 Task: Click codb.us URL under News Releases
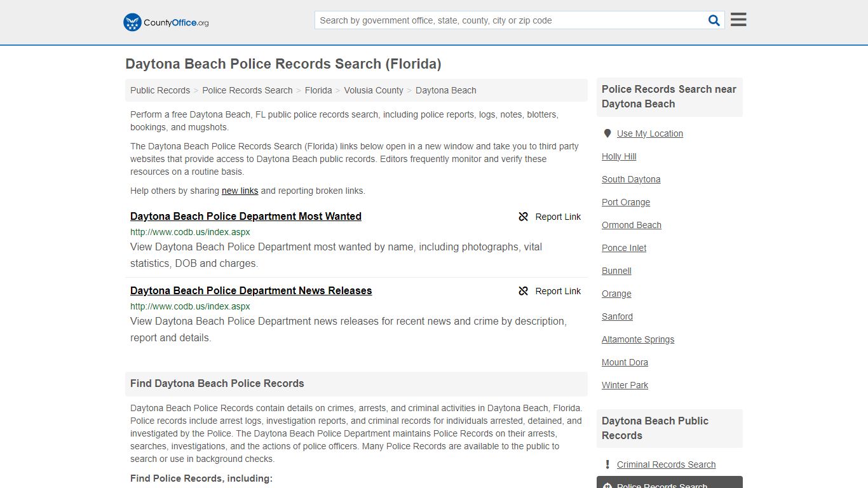click(190, 306)
